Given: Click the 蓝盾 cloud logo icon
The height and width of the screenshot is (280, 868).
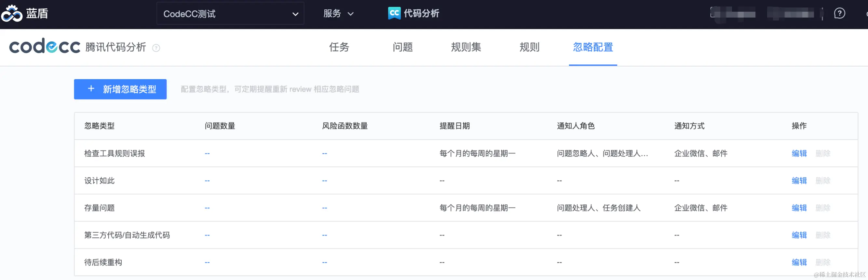Looking at the screenshot, I should tap(12, 13).
